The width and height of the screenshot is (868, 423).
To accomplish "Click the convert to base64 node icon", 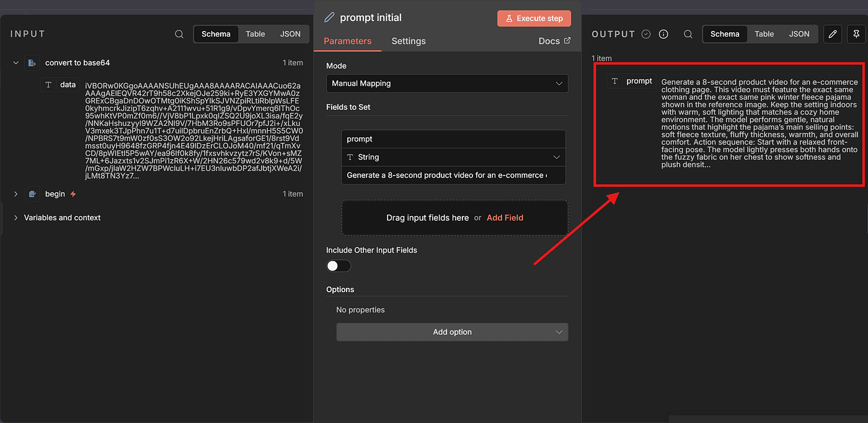I will (x=32, y=63).
